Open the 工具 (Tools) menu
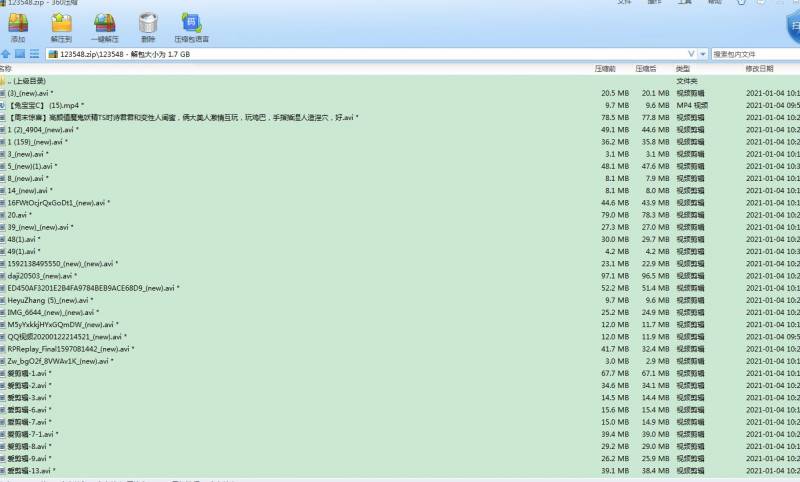800x482 pixels. (x=684, y=2)
